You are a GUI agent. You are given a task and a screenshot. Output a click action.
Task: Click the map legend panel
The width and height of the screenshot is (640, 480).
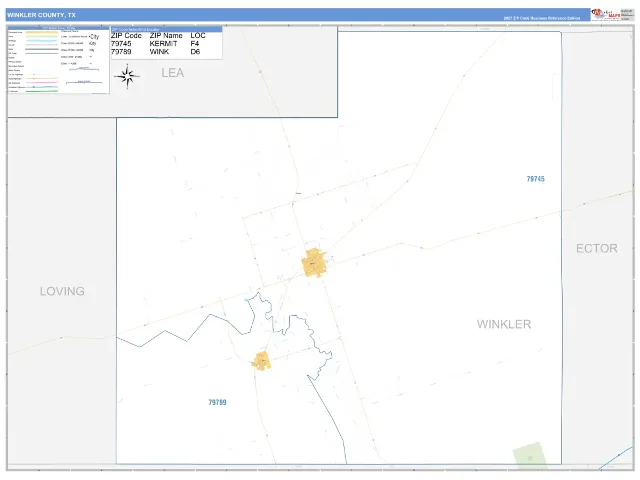click(x=58, y=60)
